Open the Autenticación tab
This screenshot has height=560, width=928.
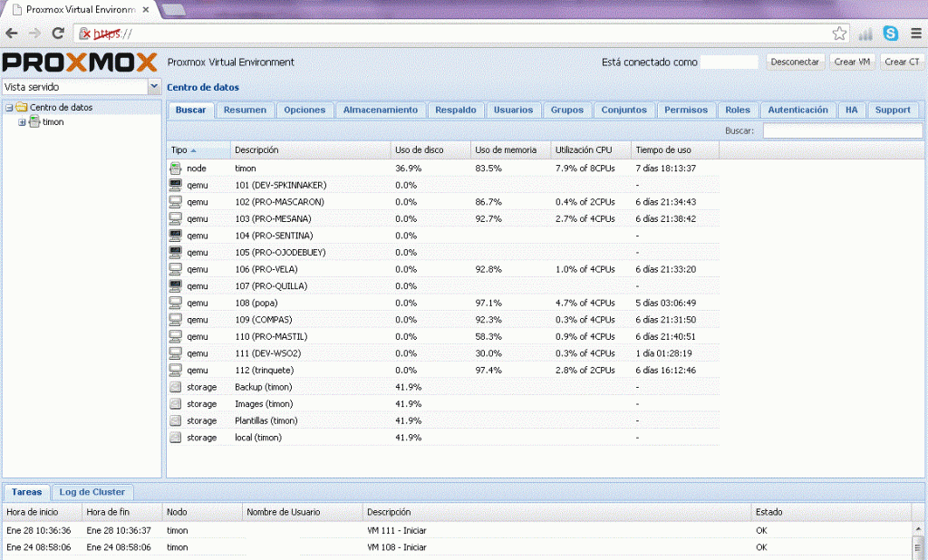(797, 111)
